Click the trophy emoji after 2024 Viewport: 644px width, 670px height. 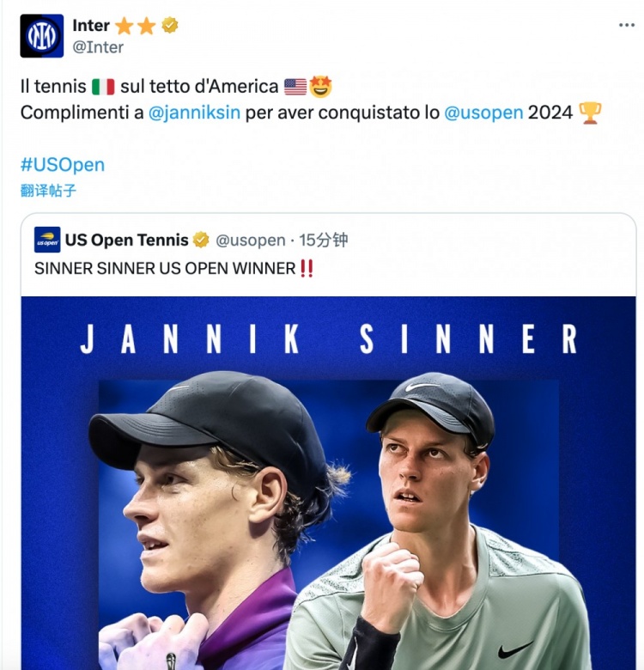click(590, 113)
